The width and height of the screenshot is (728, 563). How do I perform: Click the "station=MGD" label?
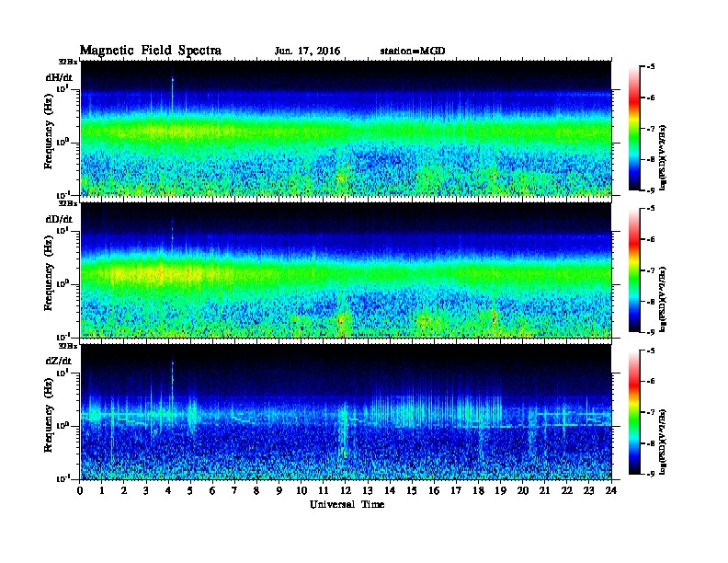point(413,52)
